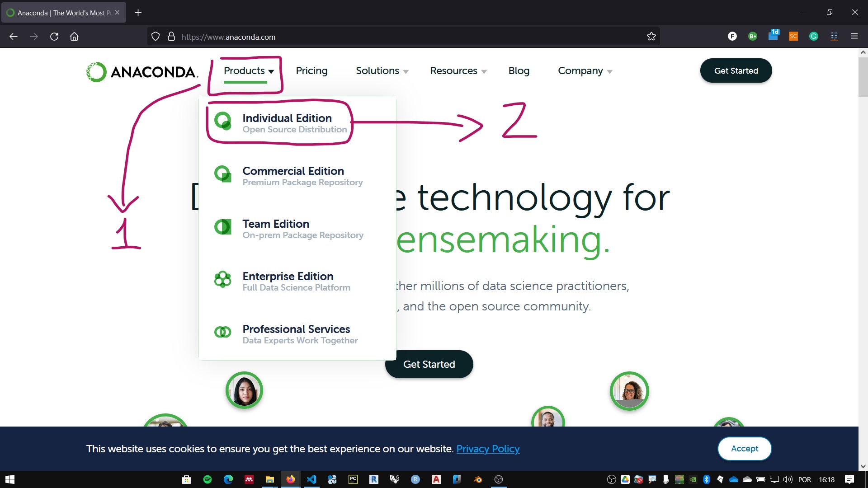Click the Individual Edition green ring icon
Image resolution: width=868 pixels, height=488 pixels.
coord(223,121)
